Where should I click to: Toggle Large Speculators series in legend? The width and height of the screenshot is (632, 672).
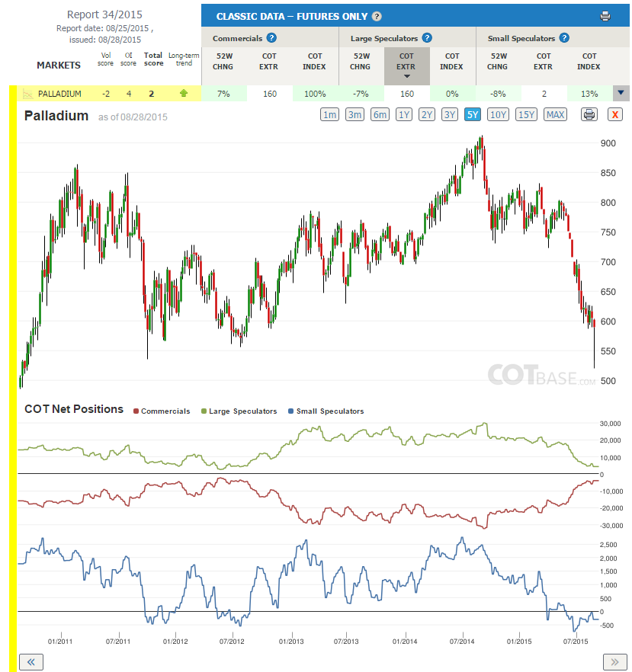239,411
